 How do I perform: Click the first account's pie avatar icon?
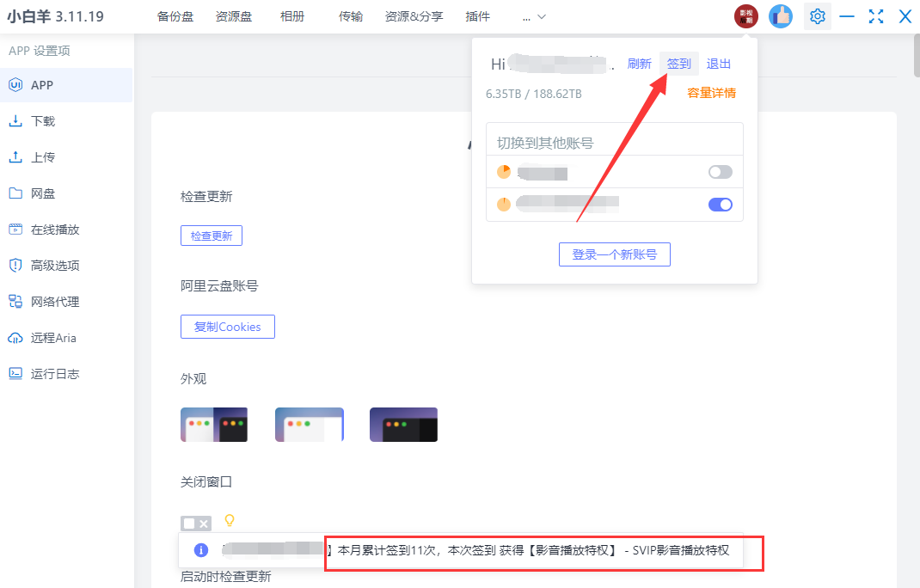point(504,172)
